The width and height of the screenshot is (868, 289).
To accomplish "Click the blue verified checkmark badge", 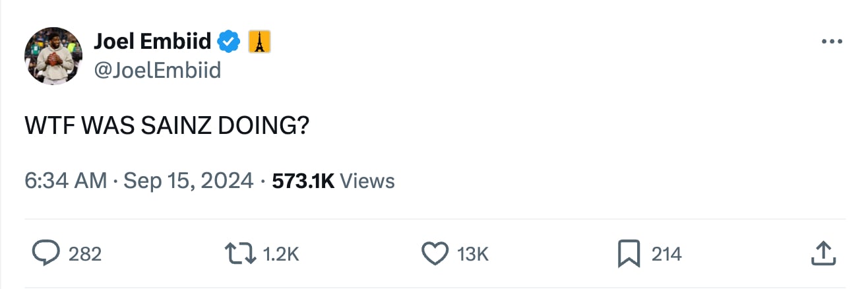I will click(229, 42).
